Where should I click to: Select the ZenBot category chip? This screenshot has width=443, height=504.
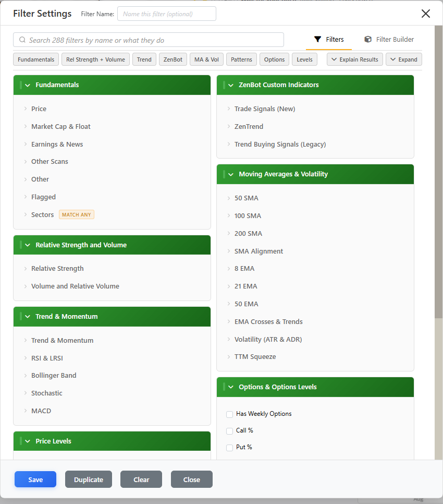pos(173,59)
